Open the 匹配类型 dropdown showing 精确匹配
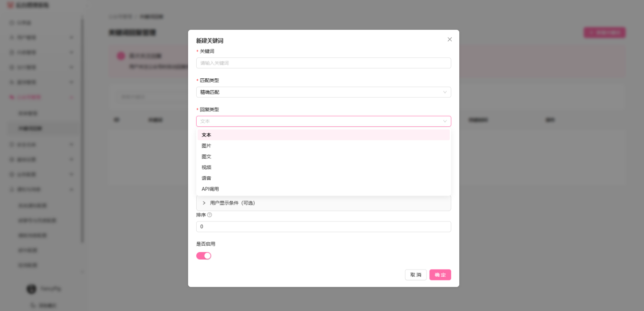The width and height of the screenshot is (644, 311). coord(323,92)
